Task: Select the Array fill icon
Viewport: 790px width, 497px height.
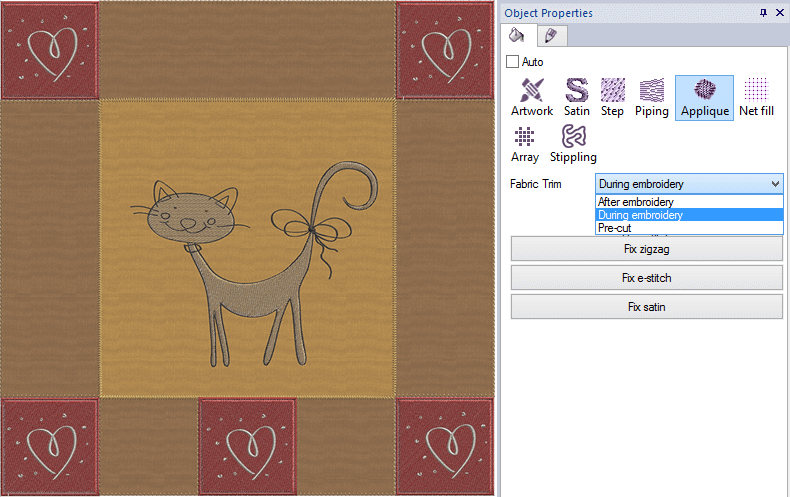Action: pyautogui.click(x=525, y=144)
